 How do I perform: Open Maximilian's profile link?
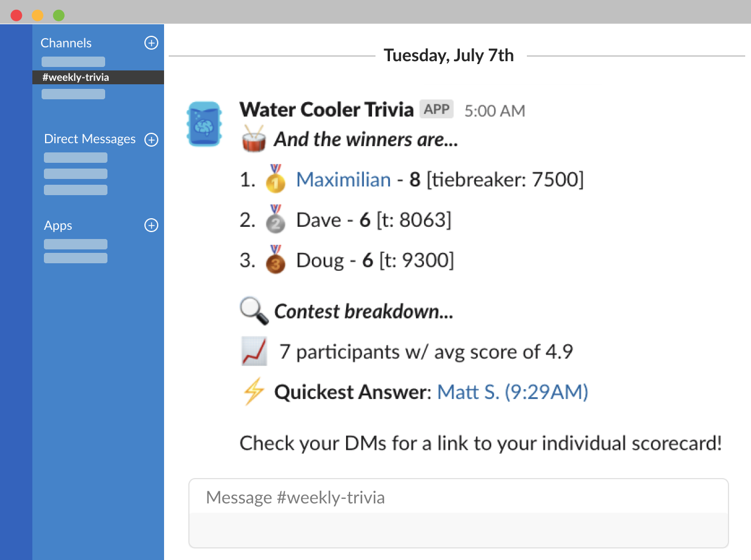pyautogui.click(x=343, y=179)
